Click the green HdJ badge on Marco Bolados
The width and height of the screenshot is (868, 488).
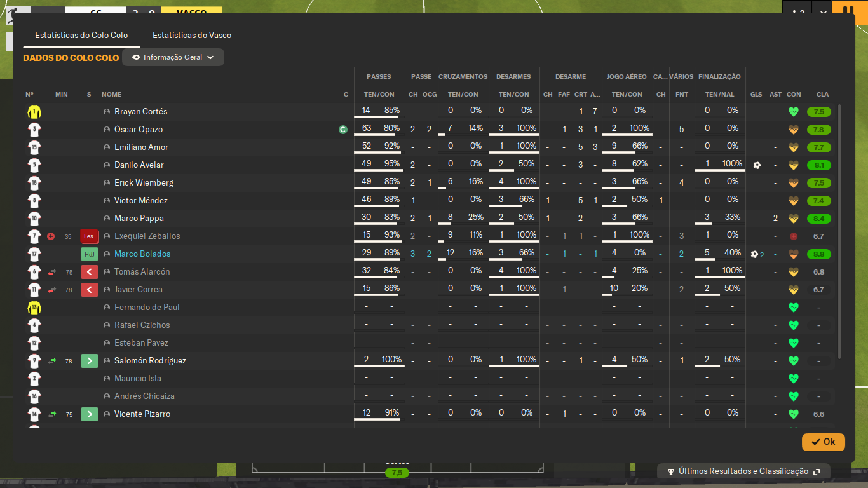pyautogui.click(x=89, y=254)
